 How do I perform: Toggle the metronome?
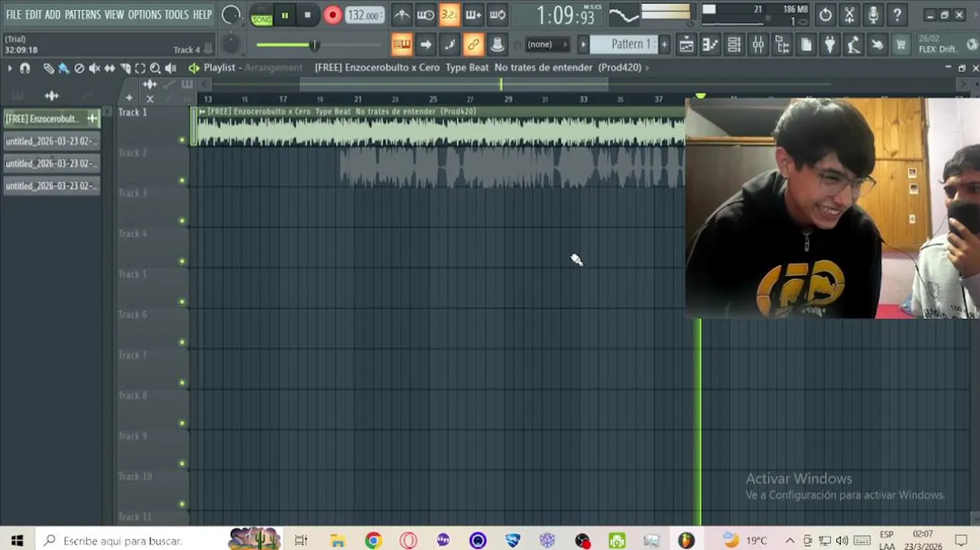pyautogui.click(x=401, y=15)
